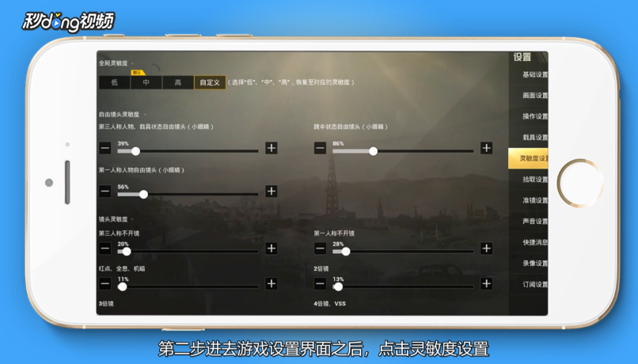Screen dimensions: 638x364
Task: Minus button for 第三人称不开镜 at 20%
Action: (105, 248)
